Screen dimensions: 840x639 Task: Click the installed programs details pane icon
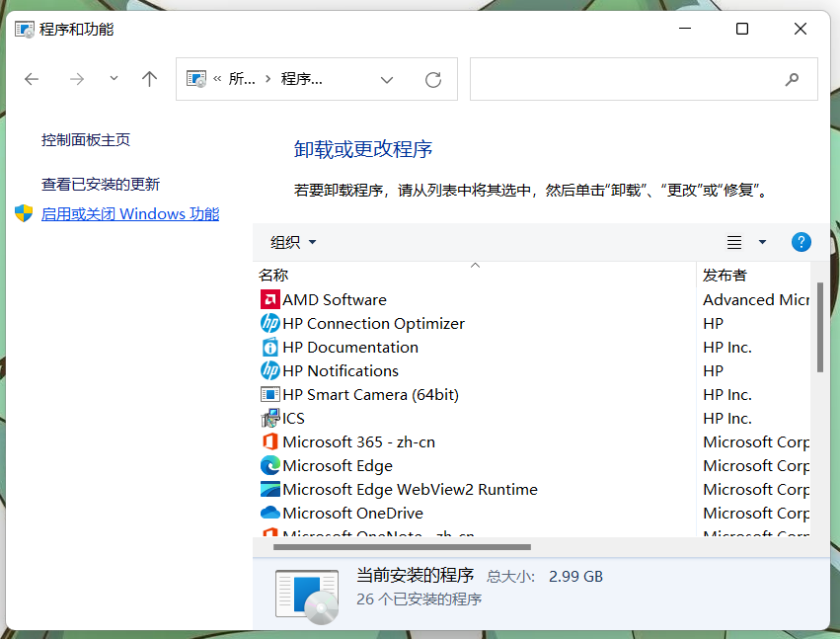[x=307, y=597]
